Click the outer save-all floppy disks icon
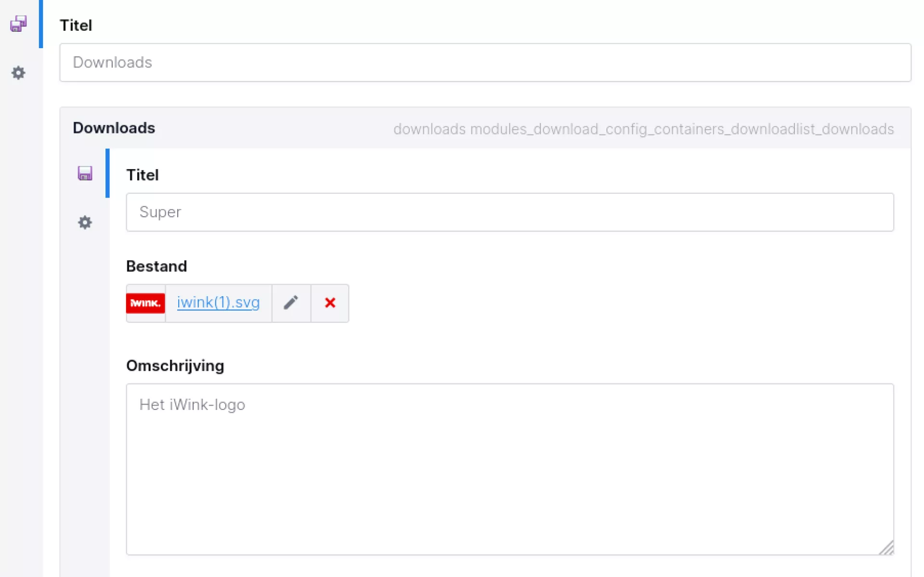Viewport: 924px width, 577px height. 18,24
